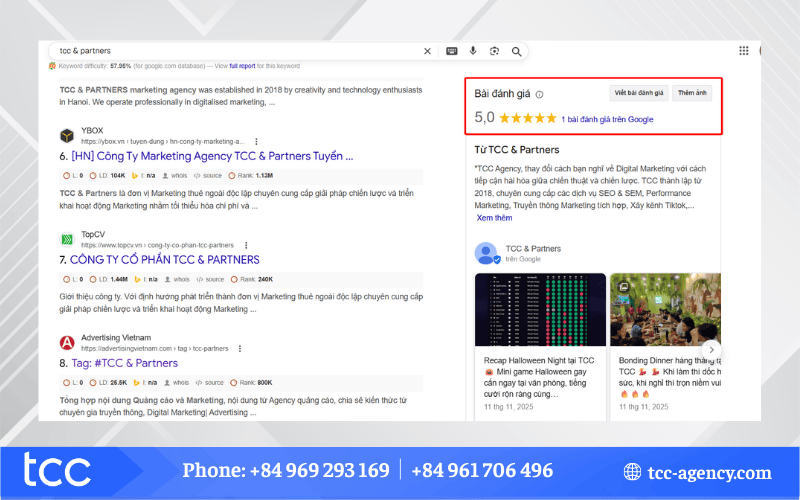Screen dimensions: 800x500
Task: Click the 'LD: 1.44M' metric in TopCV row
Action: coord(109,280)
